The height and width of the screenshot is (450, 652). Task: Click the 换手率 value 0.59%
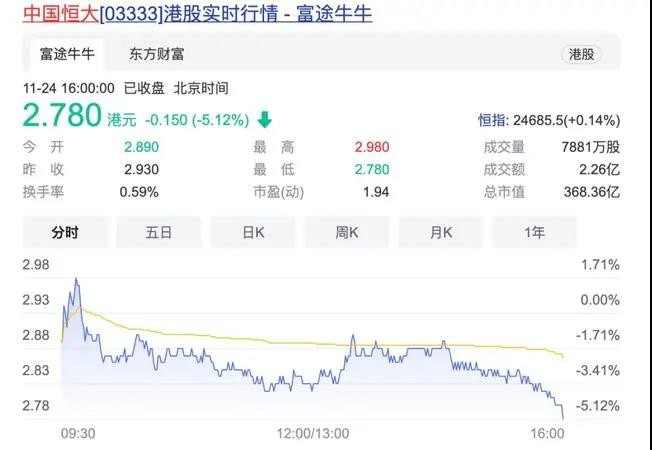point(139,192)
